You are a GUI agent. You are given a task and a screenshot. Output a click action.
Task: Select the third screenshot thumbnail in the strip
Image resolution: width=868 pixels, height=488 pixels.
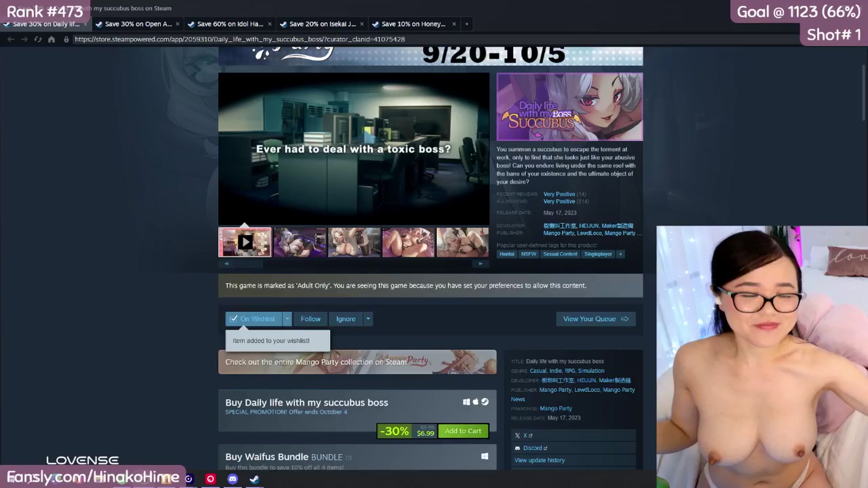pos(354,242)
